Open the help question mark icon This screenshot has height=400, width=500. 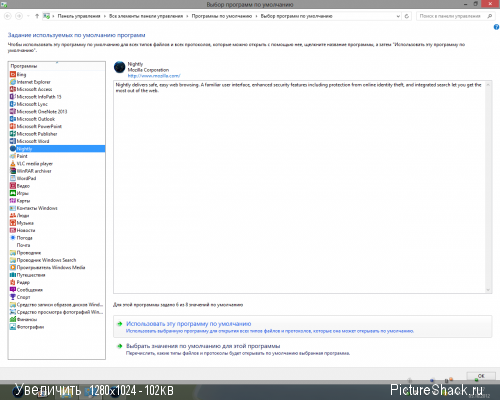496,27
